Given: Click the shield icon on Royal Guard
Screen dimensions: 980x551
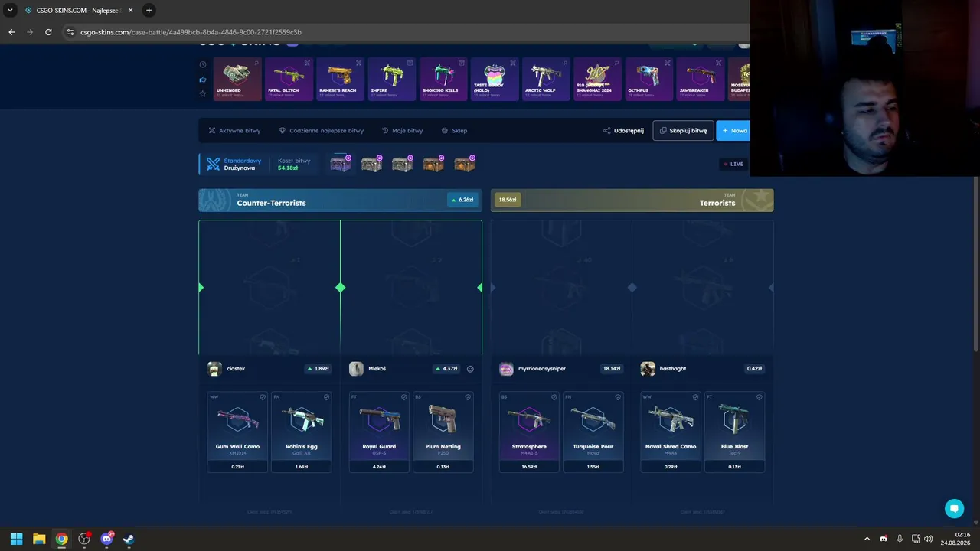Looking at the screenshot, I should [403, 398].
